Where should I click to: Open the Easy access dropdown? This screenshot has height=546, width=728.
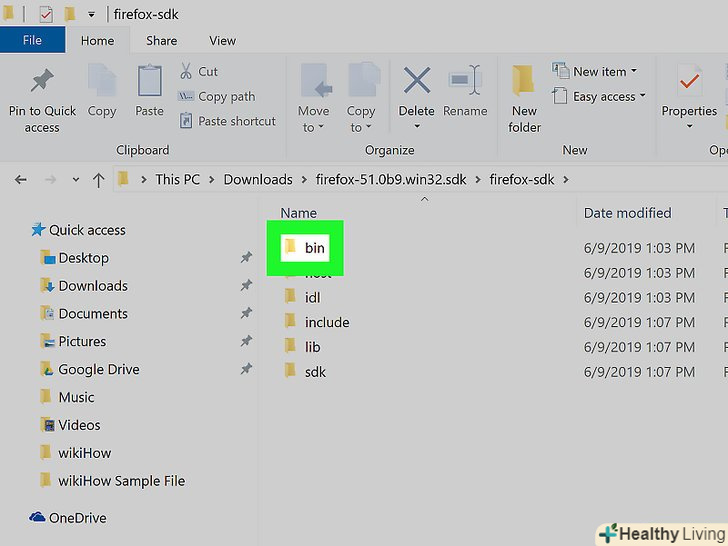tap(598, 97)
